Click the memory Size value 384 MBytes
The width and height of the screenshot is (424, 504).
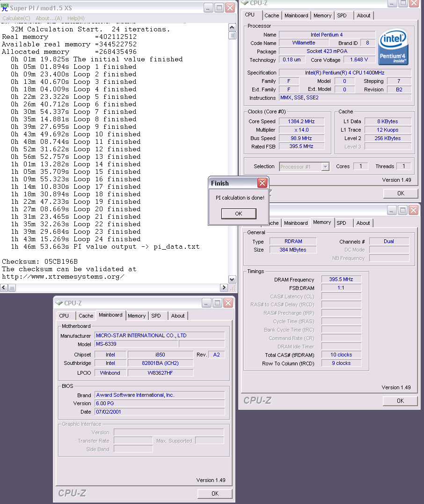point(293,250)
